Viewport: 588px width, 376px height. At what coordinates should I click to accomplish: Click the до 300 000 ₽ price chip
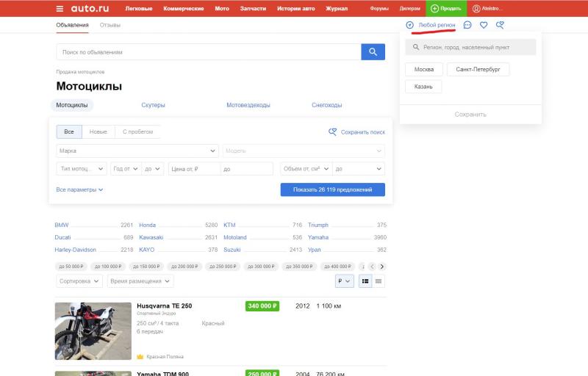tap(261, 267)
